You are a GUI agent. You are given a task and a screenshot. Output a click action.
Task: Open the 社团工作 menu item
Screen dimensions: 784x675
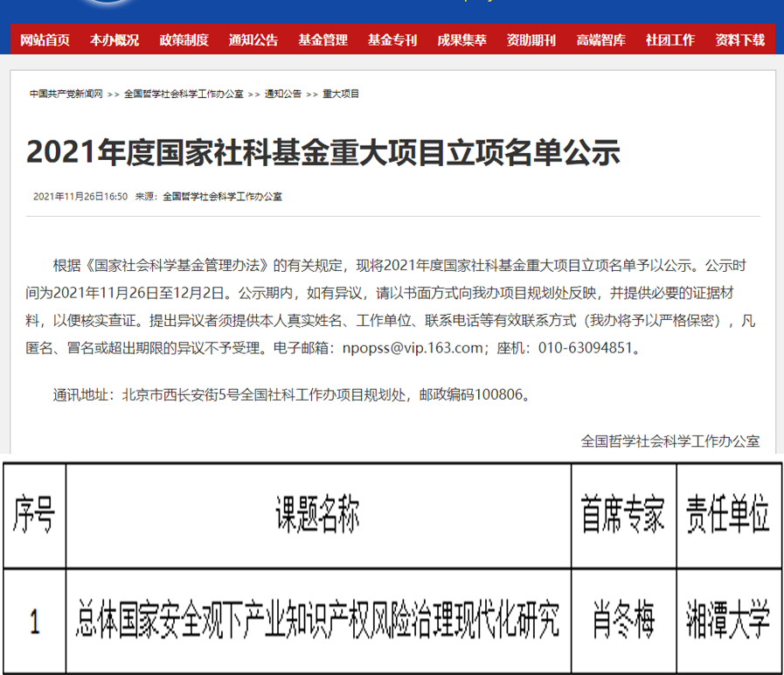(x=670, y=39)
